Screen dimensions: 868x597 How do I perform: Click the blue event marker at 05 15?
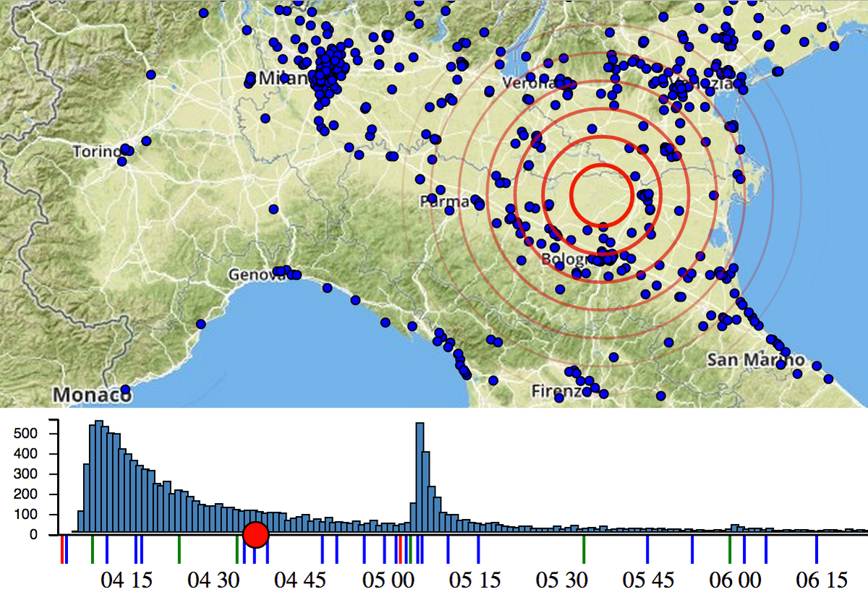pyautogui.click(x=479, y=549)
